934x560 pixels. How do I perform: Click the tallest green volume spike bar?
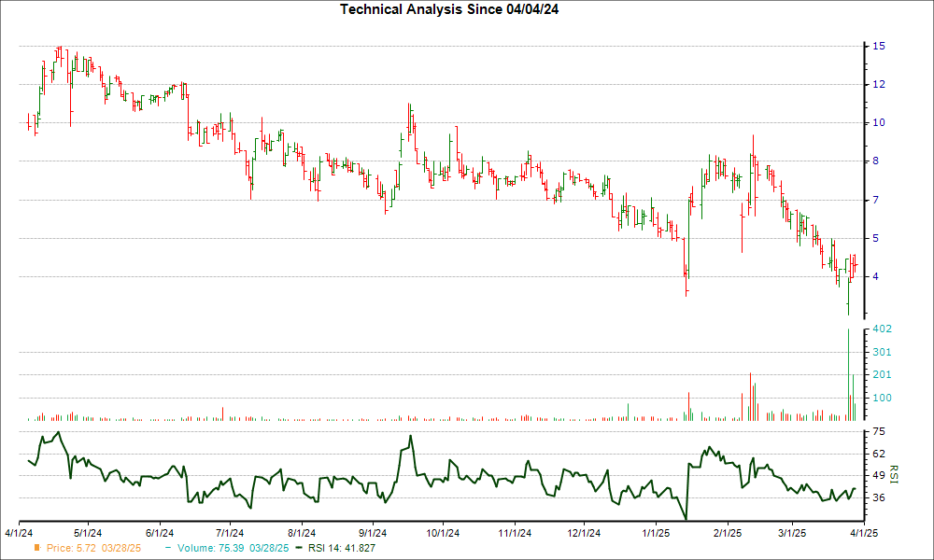[848, 373]
